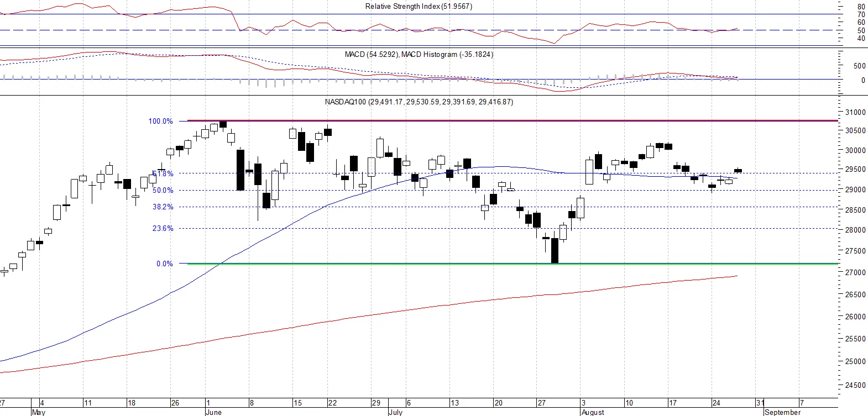Click the 31000 price axis value
Image resolution: width=868 pixels, height=416 pixels.
click(855, 112)
